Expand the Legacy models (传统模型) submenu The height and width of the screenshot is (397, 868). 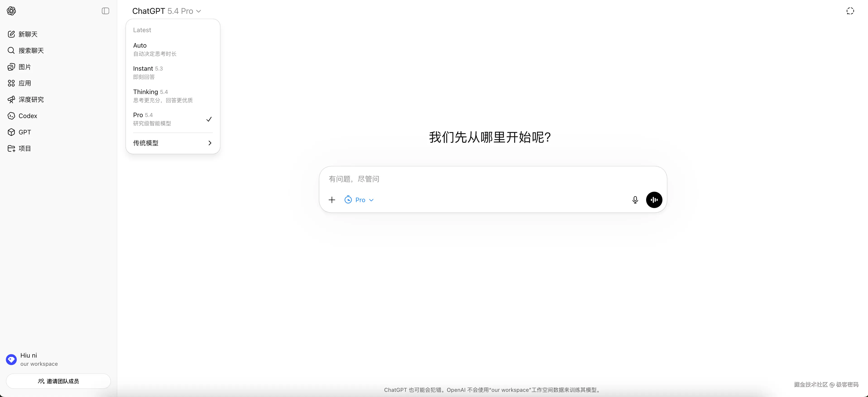coord(173,143)
